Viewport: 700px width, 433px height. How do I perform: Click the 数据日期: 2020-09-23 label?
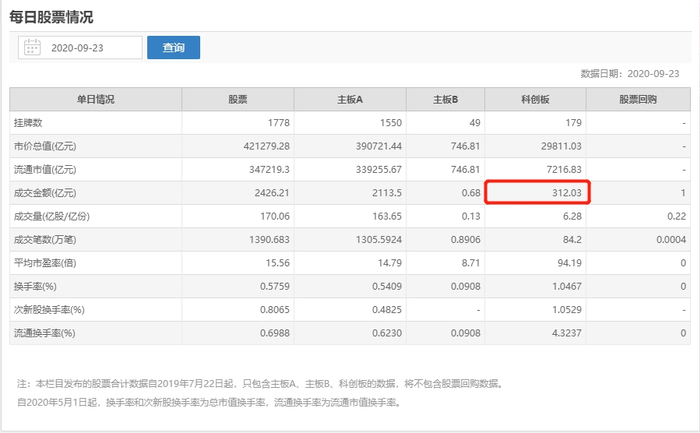pyautogui.click(x=630, y=74)
